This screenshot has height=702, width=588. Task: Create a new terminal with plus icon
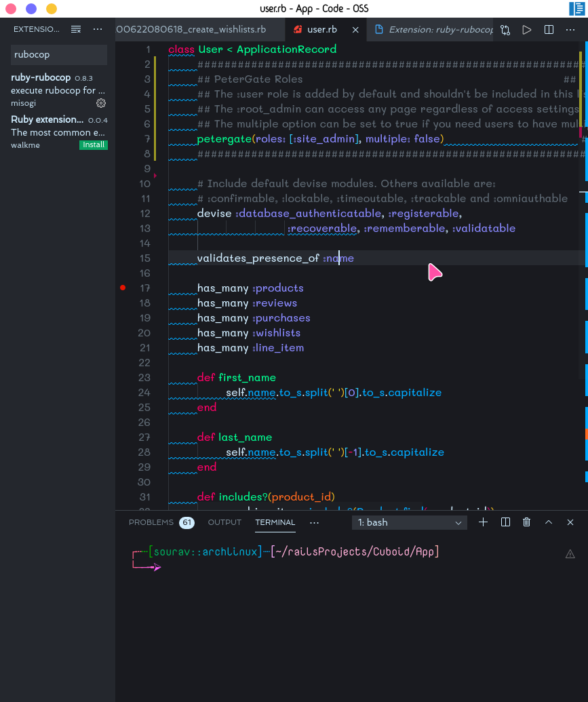[483, 522]
